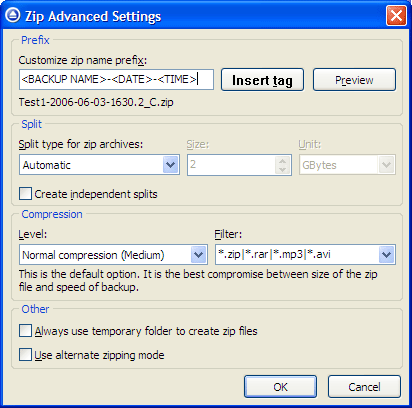Screen dimensions: 412x408
Task: Close the Zip Advanced Settings dialog
Action: tap(396, 15)
